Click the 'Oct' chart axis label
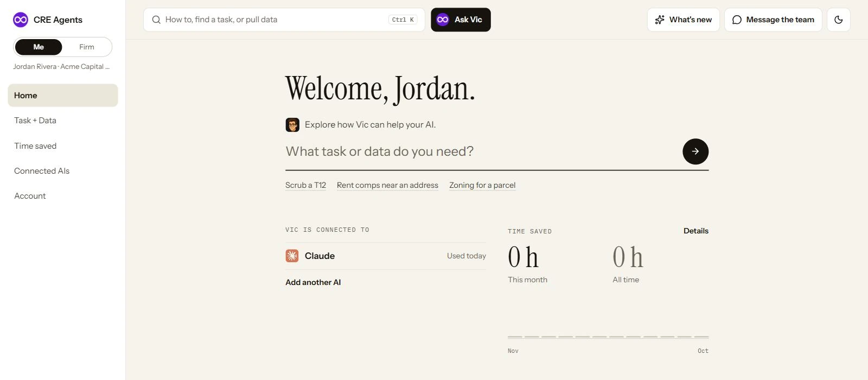 [703, 351]
